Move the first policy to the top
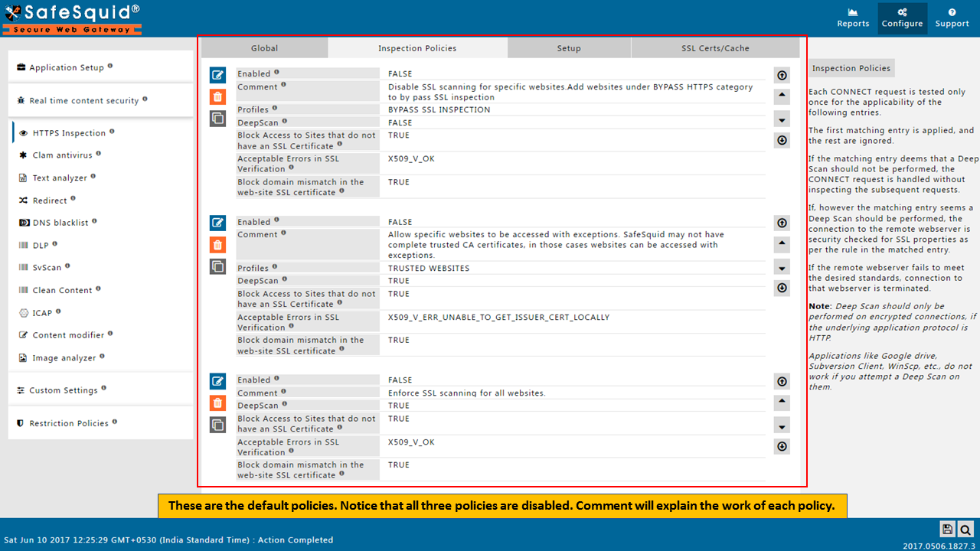980x551 pixels. tap(782, 75)
